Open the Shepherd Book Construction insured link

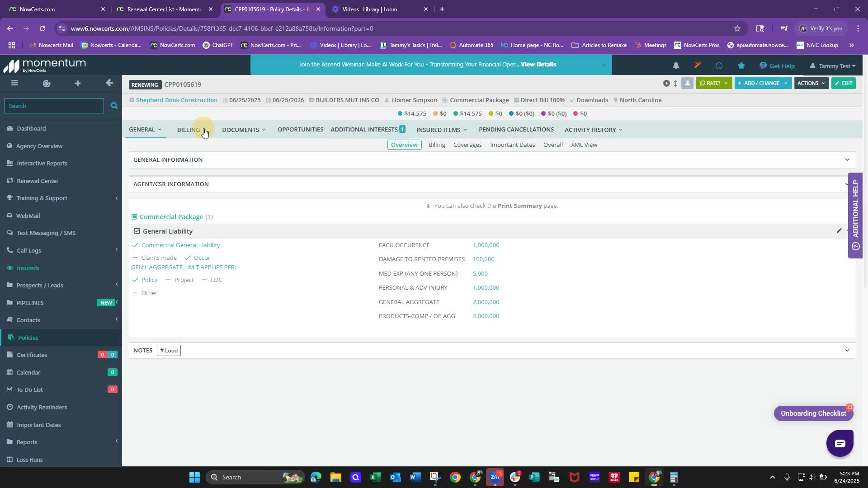tap(176, 100)
